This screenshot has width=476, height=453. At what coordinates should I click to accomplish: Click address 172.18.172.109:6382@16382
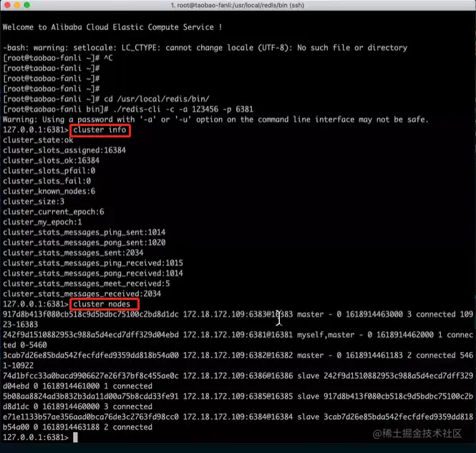(238, 355)
